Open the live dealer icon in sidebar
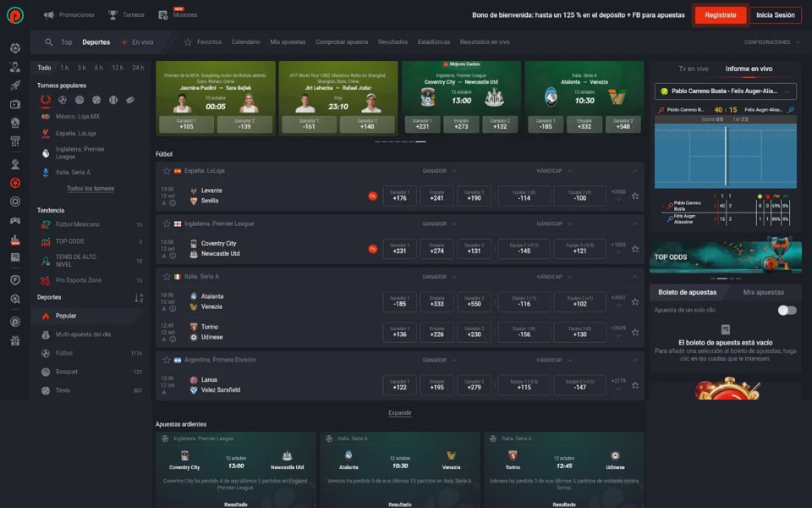The height and width of the screenshot is (508, 812). coord(15,67)
